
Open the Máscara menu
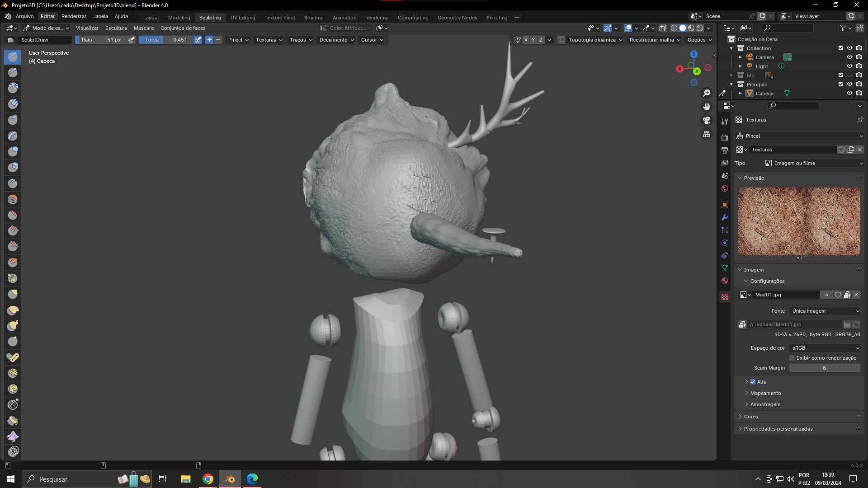click(143, 28)
